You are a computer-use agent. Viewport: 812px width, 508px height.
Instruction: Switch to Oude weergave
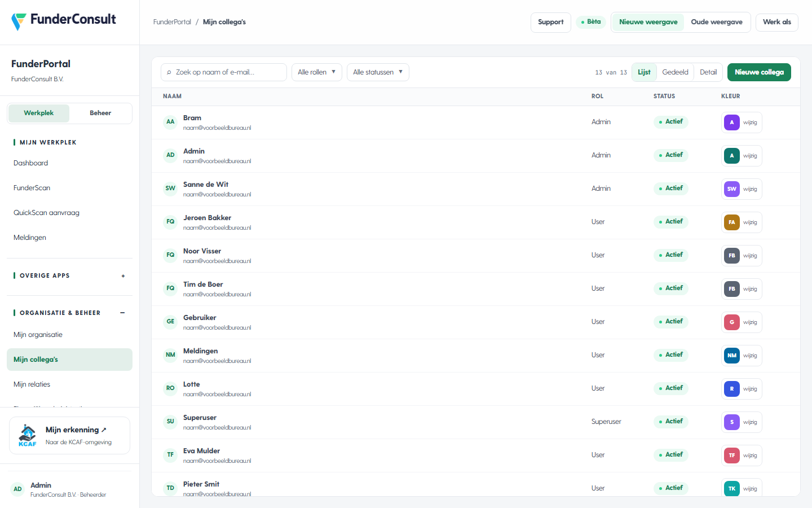click(717, 22)
